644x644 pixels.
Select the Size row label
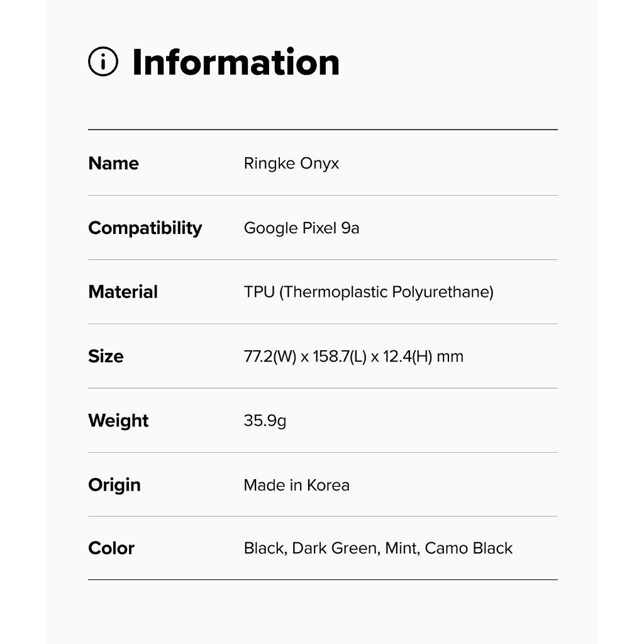tap(106, 356)
